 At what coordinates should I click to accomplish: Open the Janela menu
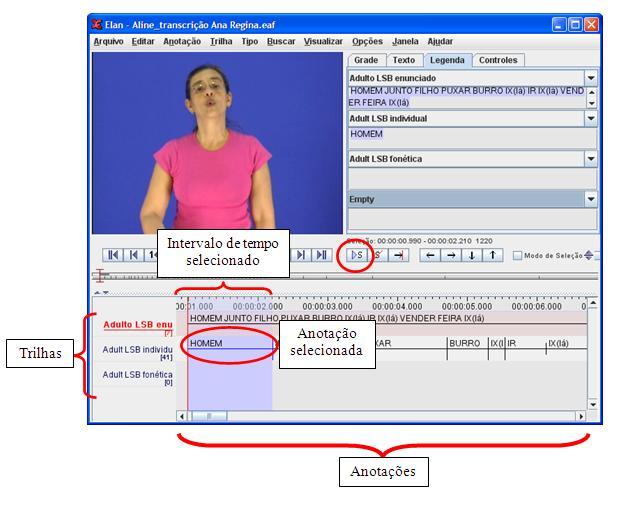(405, 41)
